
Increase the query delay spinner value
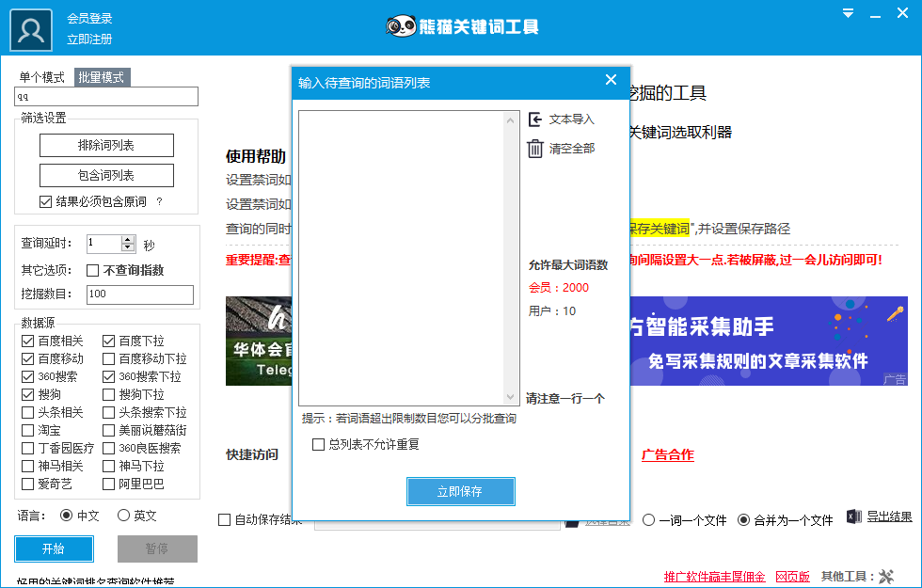[x=128, y=239]
